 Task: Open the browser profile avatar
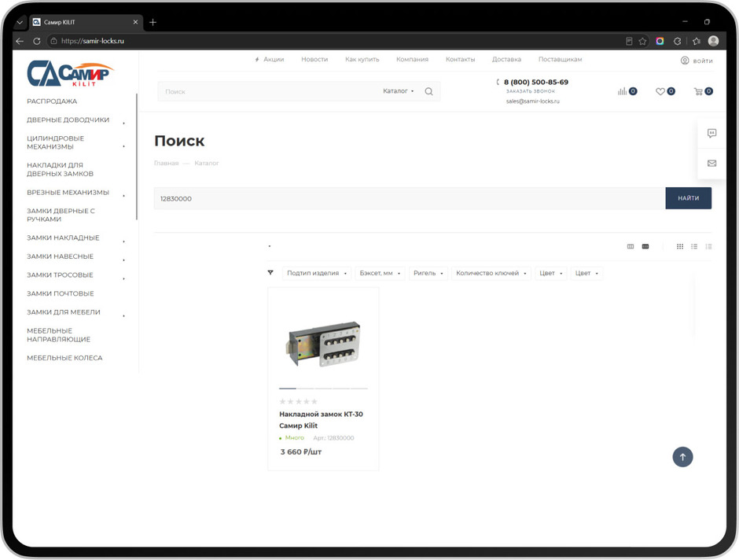(x=714, y=41)
